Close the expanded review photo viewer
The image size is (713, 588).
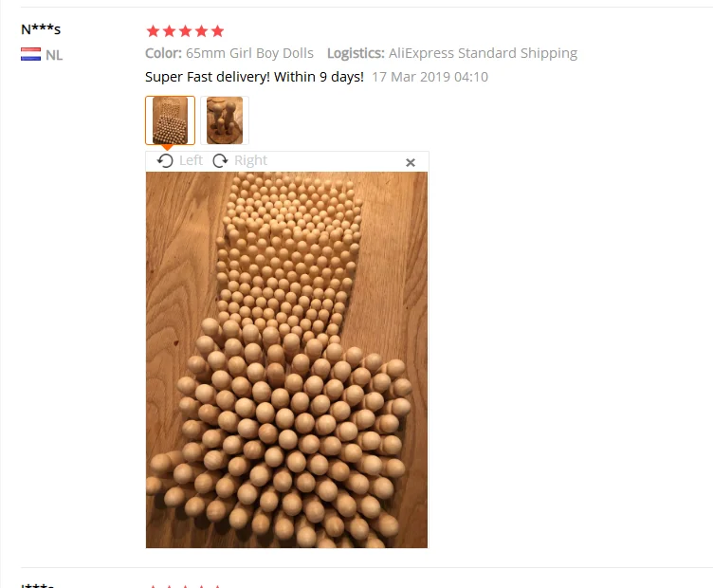pos(411,162)
